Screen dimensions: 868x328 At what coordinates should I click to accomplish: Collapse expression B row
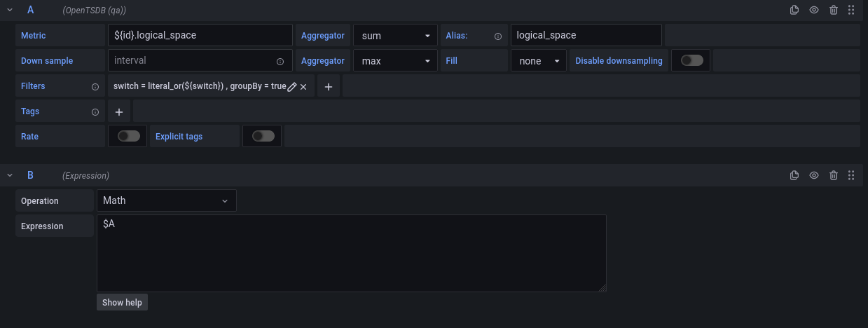10,175
